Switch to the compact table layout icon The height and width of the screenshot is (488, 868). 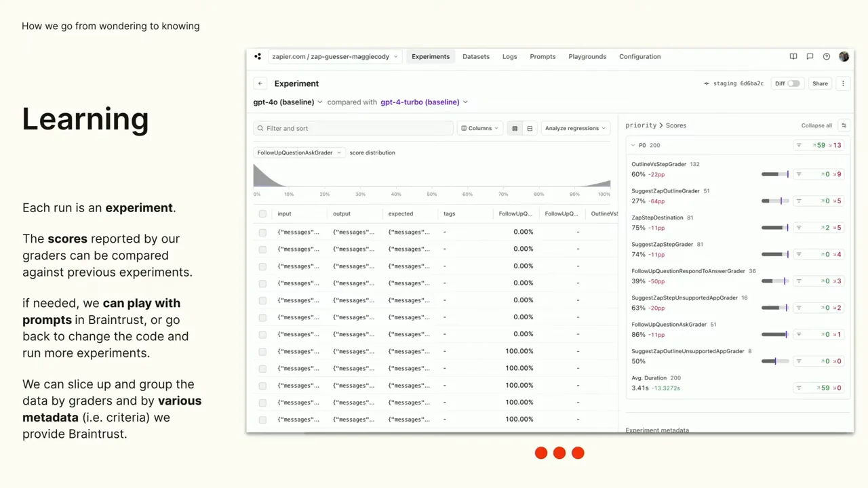pyautogui.click(x=515, y=128)
